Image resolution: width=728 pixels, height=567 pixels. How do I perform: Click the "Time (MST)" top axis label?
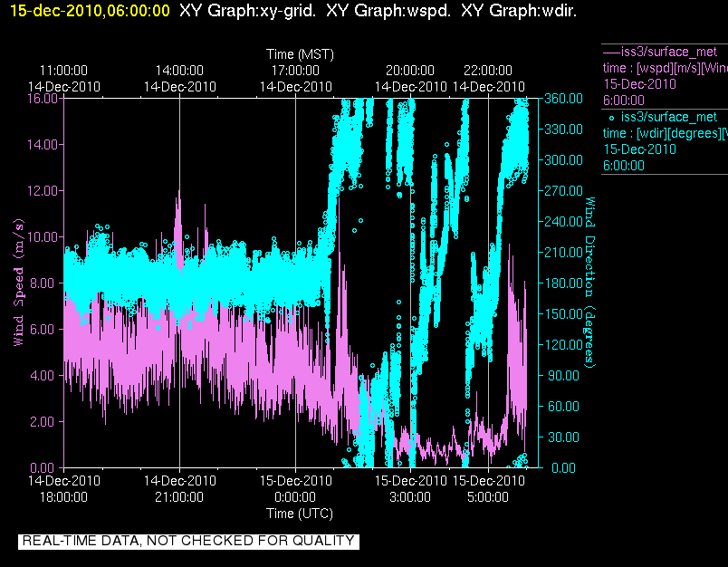[x=300, y=54]
